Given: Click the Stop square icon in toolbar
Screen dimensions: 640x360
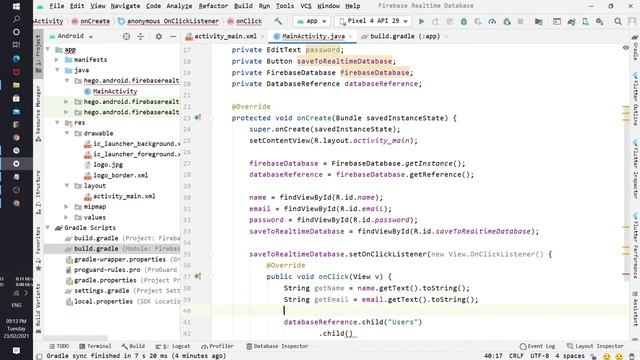Looking at the screenshot, I should point(520,21).
